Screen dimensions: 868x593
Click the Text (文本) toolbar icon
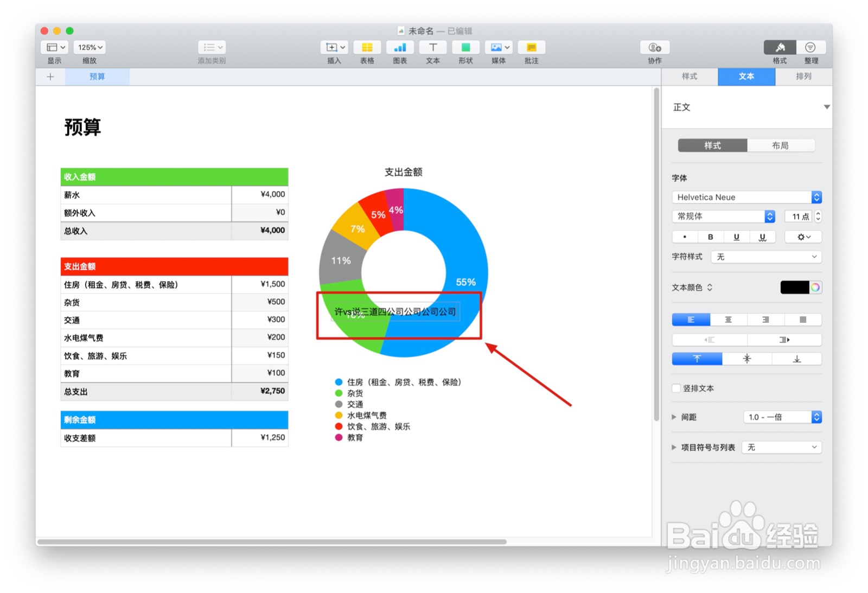(x=433, y=47)
